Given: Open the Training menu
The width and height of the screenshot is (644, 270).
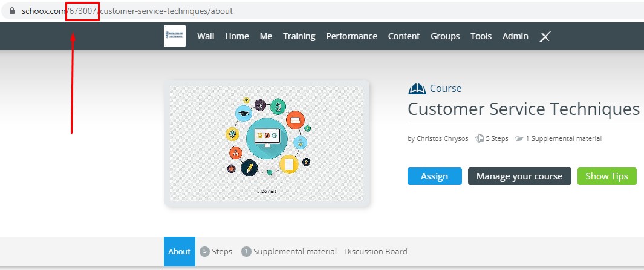Looking at the screenshot, I should click(x=299, y=36).
